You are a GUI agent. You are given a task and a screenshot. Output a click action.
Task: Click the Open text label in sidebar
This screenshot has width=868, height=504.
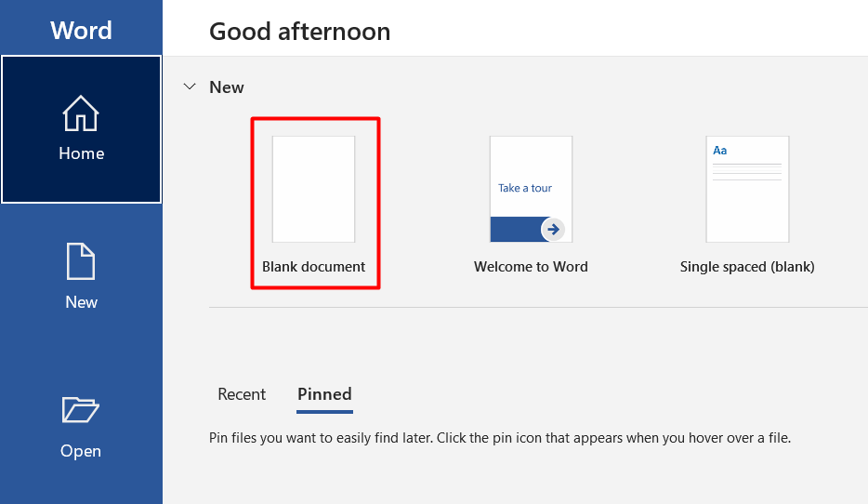(81, 451)
